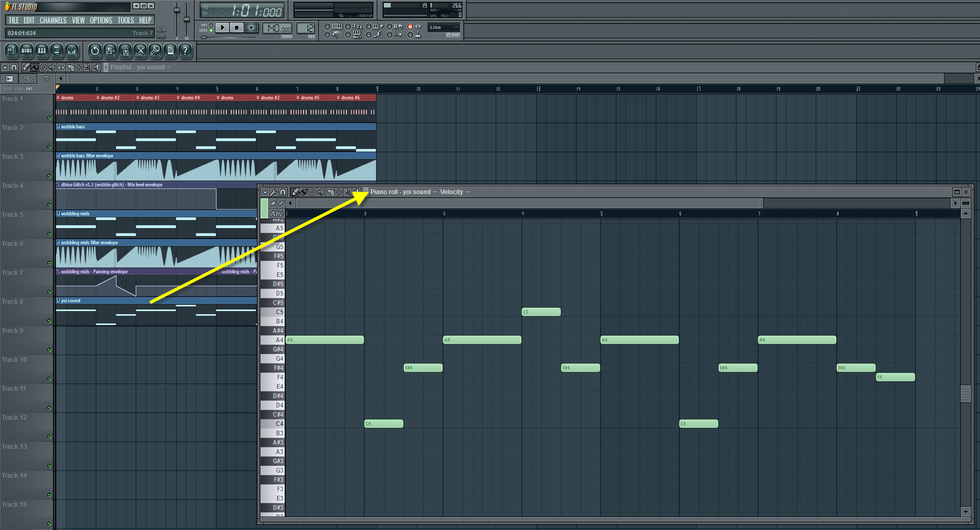Open the Line snap dropdown
The width and height of the screenshot is (980, 530).
(444, 27)
